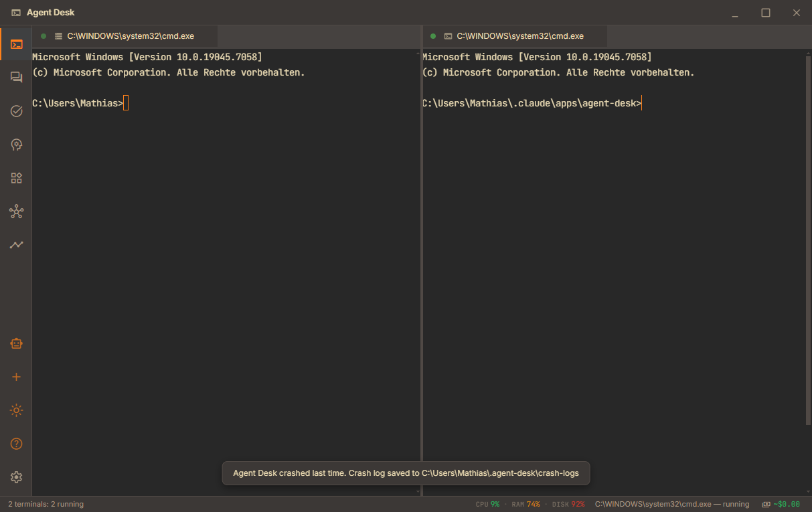Click the ~$0.00 cost value
Screen dimensions: 812x512
click(x=787, y=504)
